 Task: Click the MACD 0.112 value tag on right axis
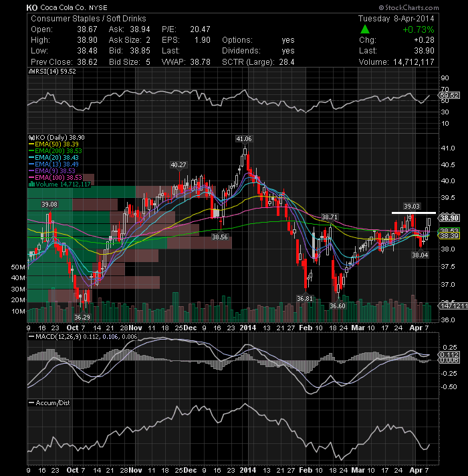coord(449,354)
